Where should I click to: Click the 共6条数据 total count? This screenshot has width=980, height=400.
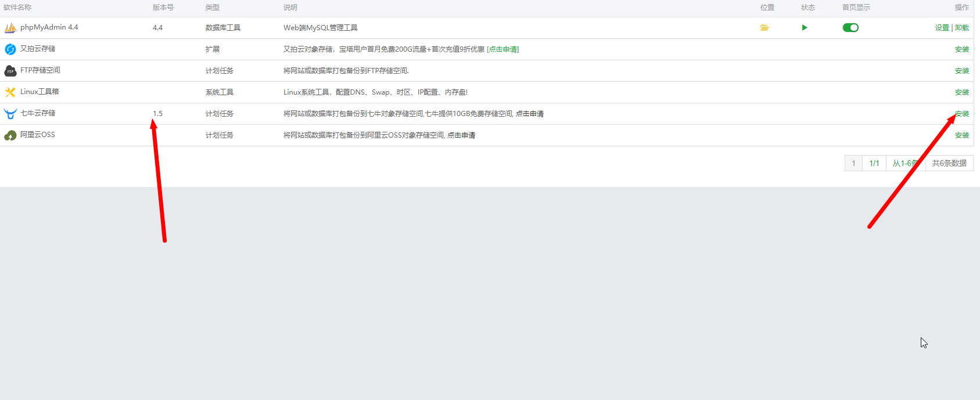[x=949, y=163]
